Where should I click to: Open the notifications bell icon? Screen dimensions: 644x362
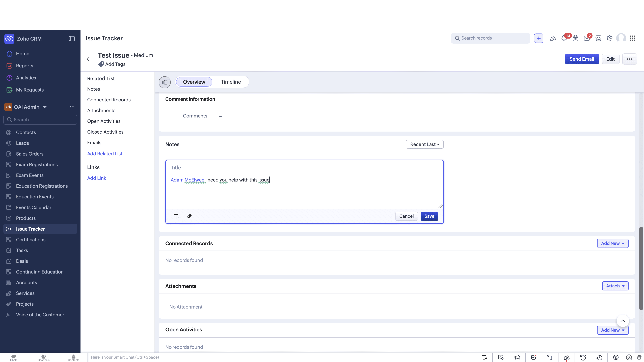pyautogui.click(x=564, y=38)
